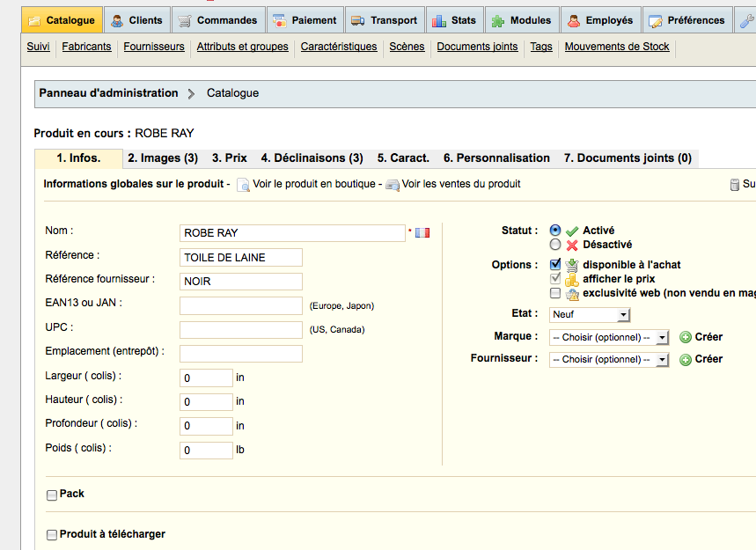The width and height of the screenshot is (756, 550).
Task: Switch to the 3. Prix tab
Action: pos(230,158)
